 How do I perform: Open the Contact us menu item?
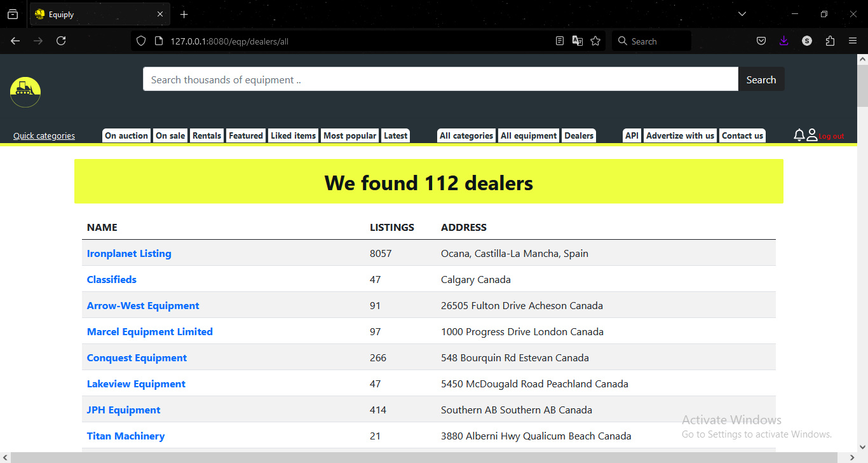click(x=742, y=135)
